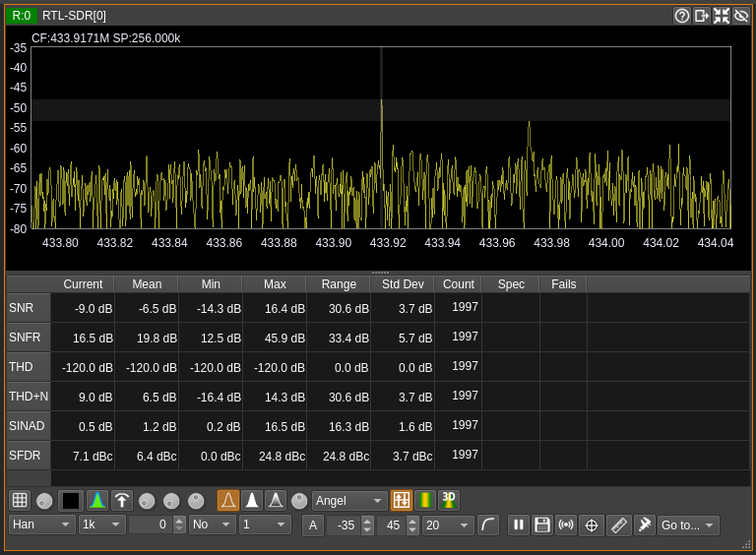Decrease the -35 reference level spinner
Image resolution: width=756 pixels, height=555 pixels.
coord(367,530)
